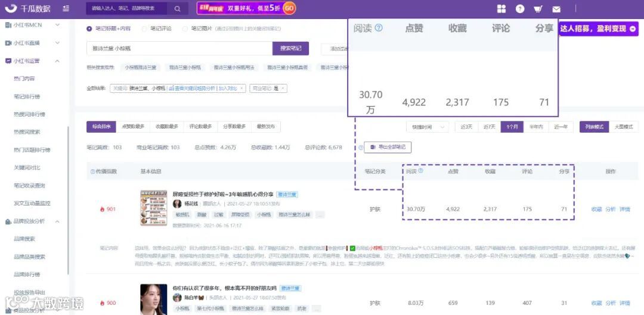Switch to 列表模式 view

pyautogui.click(x=595, y=127)
